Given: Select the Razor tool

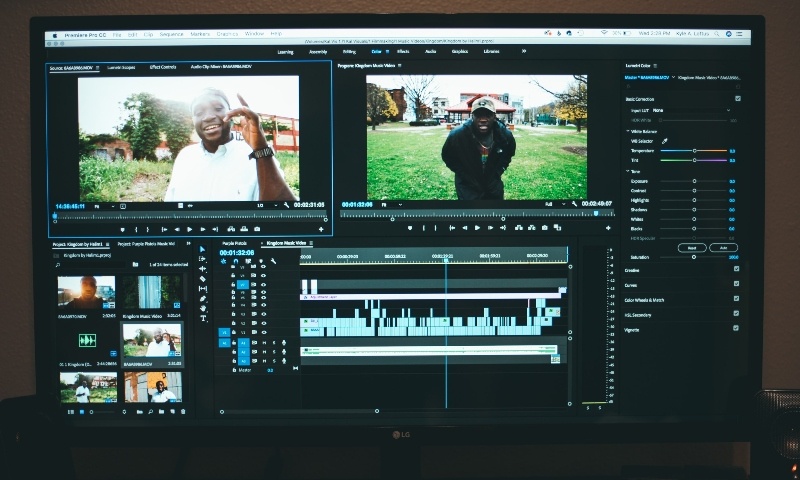Looking at the screenshot, I should pos(203,279).
